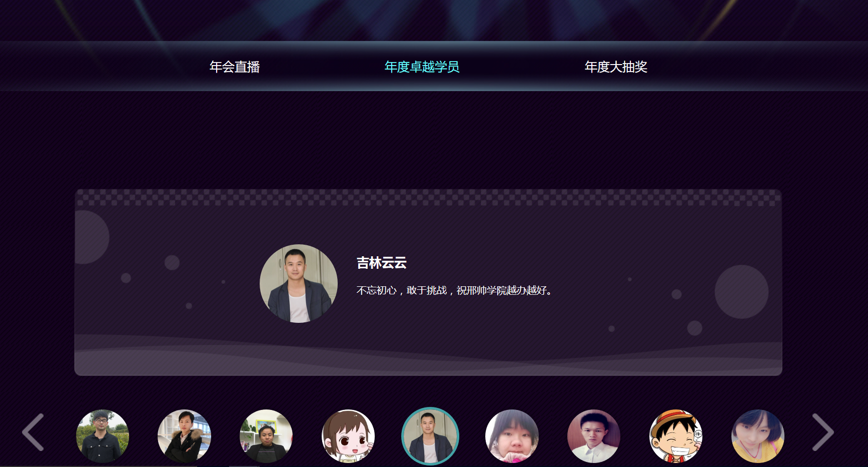Select the avatar with yellow clothing
This screenshot has height=467, width=868.
pyautogui.click(x=758, y=436)
